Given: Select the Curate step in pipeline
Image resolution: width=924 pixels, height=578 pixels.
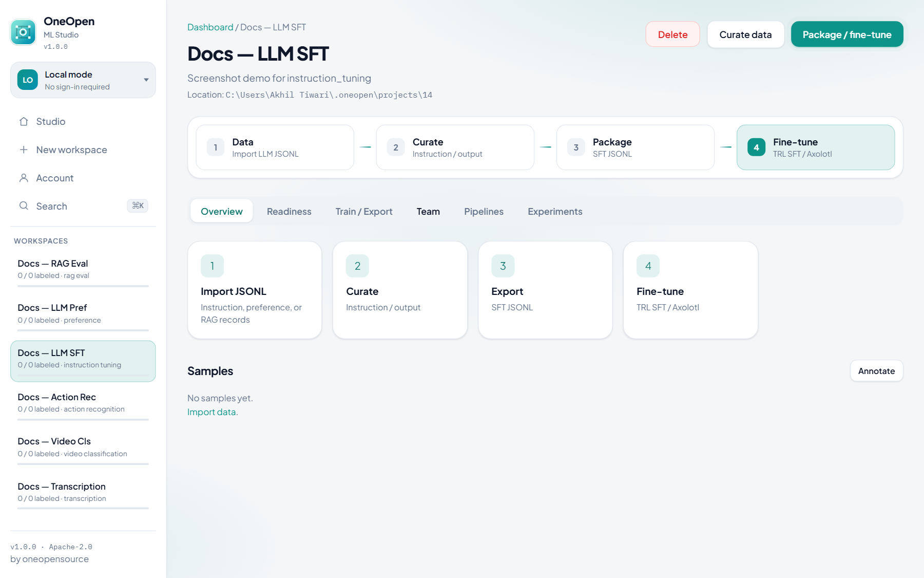Looking at the screenshot, I should pos(455,147).
